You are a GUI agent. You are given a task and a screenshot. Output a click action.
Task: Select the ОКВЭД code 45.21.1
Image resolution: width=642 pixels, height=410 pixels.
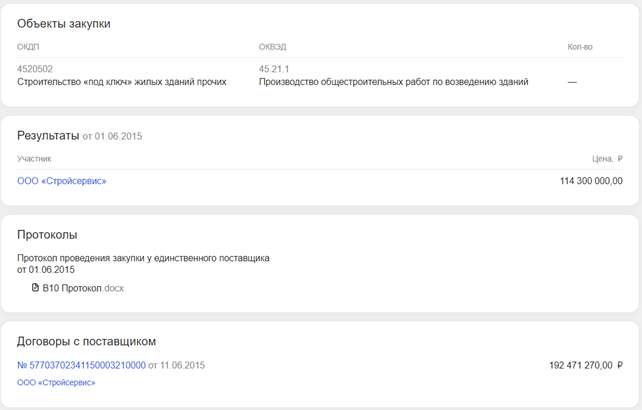click(274, 69)
